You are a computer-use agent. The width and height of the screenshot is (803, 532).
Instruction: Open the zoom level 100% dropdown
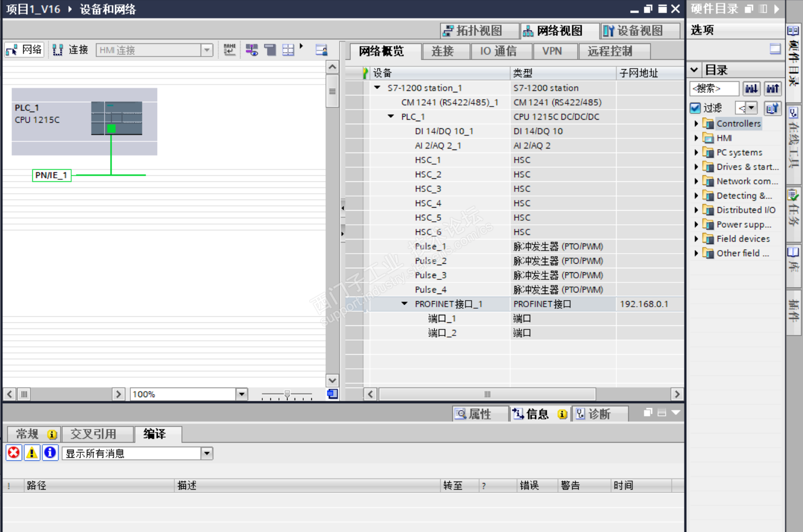pos(242,394)
